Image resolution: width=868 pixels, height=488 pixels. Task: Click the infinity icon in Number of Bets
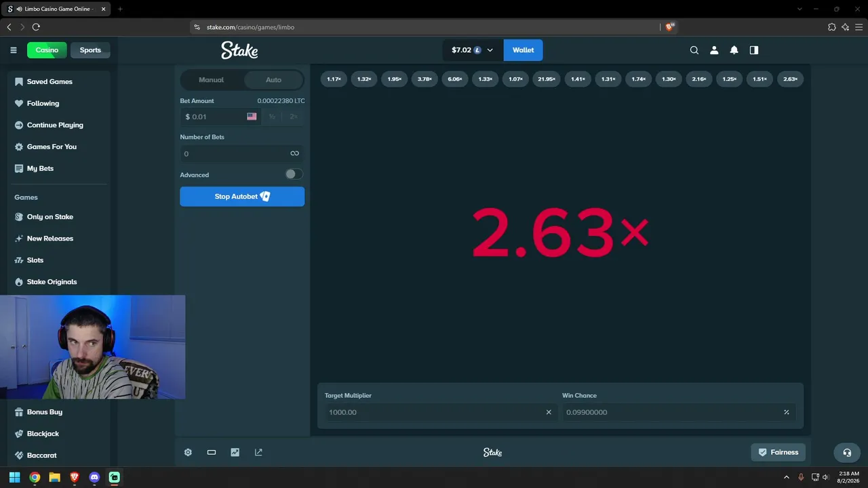pyautogui.click(x=294, y=153)
